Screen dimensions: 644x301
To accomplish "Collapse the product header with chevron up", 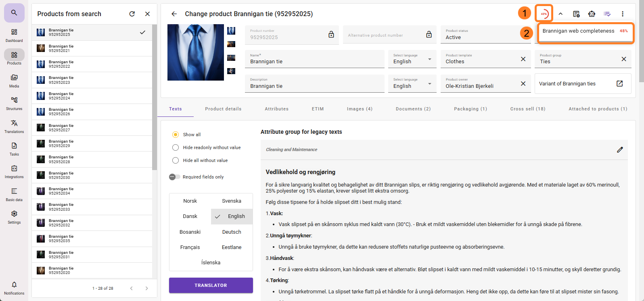I will 560,14.
